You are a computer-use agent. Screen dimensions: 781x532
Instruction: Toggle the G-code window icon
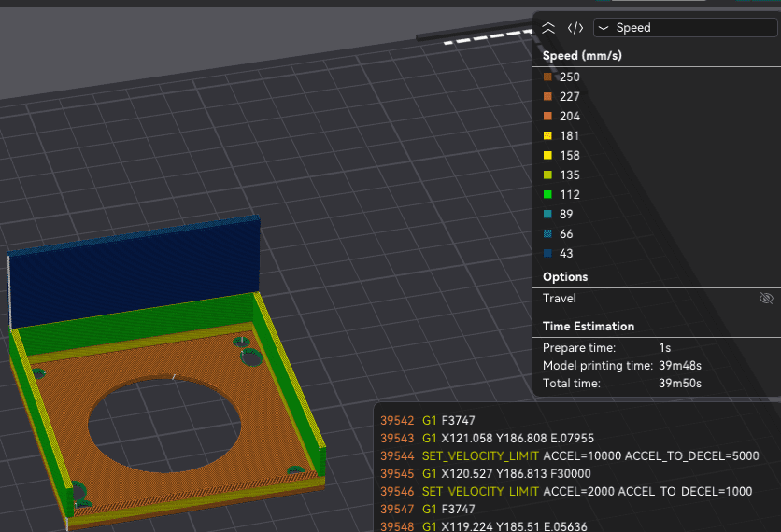575,28
